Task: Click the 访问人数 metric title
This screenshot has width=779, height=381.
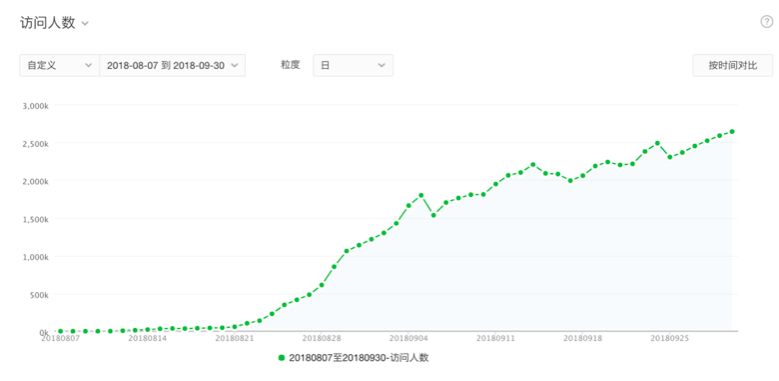Action: (48, 22)
